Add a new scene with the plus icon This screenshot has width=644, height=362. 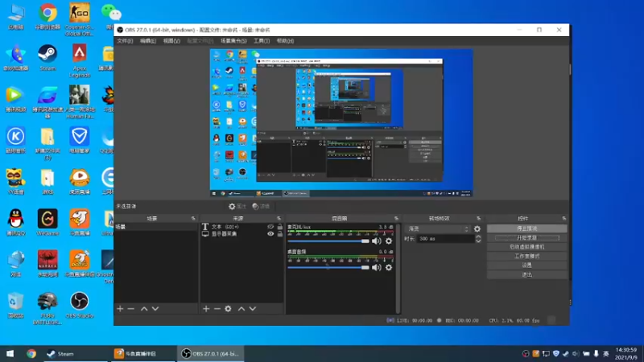pos(120,309)
